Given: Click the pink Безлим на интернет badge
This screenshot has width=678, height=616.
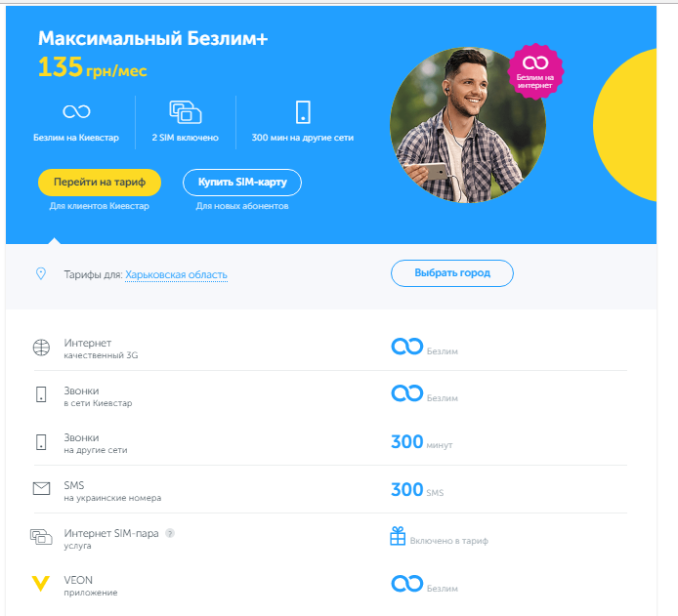Looking at the screenshot, I should click(535, 71).
